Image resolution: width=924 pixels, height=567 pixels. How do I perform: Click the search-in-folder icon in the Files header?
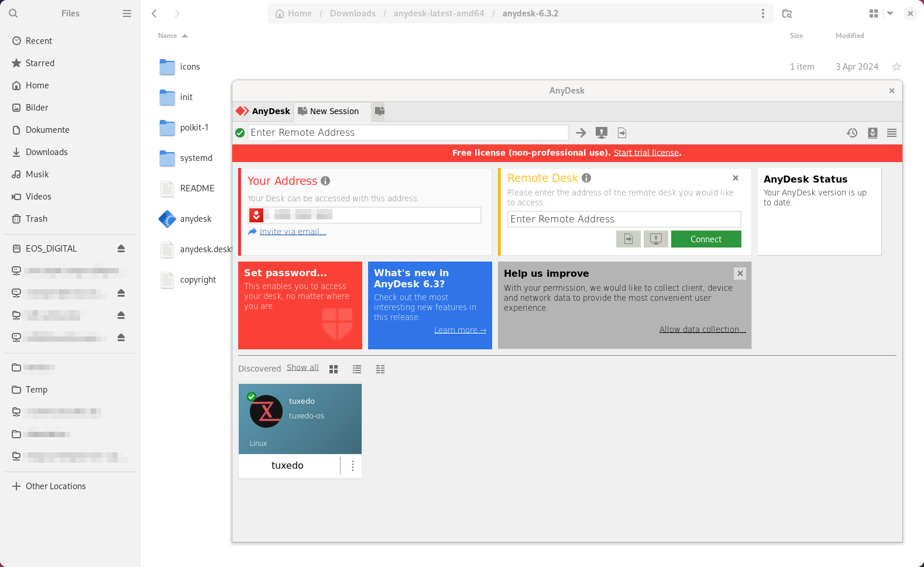787,13
